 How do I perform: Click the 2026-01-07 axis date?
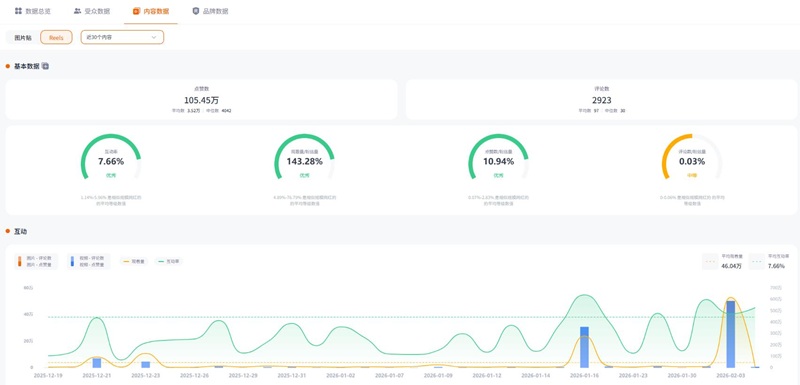click(389, 375)
